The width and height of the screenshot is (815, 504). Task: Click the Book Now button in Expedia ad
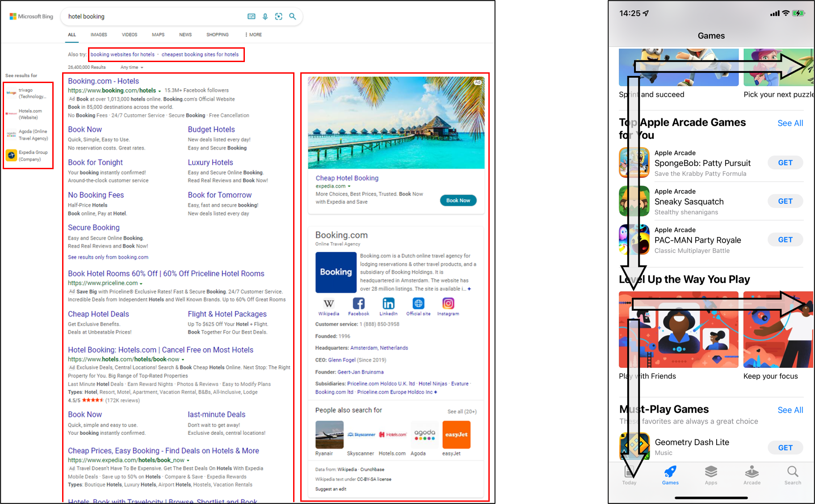(458, 200)
